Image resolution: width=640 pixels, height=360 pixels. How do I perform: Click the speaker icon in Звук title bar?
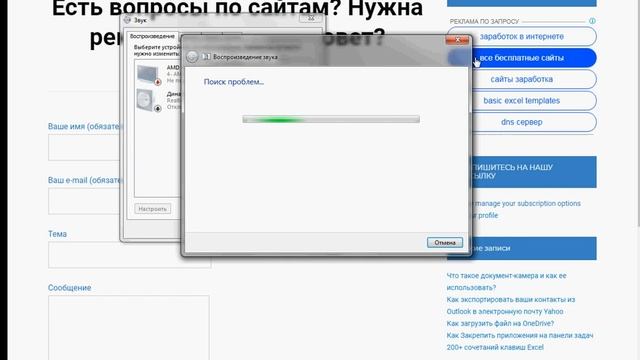point(127,19)
